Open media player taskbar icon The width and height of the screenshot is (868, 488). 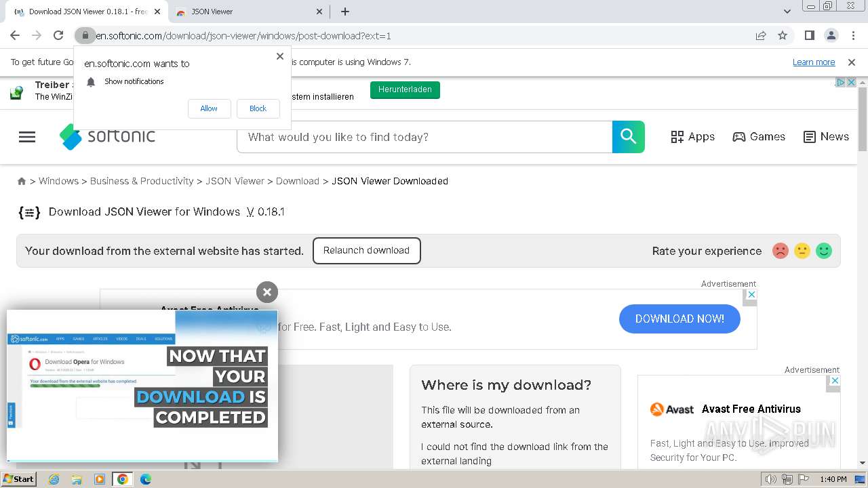tap(100, 479)
